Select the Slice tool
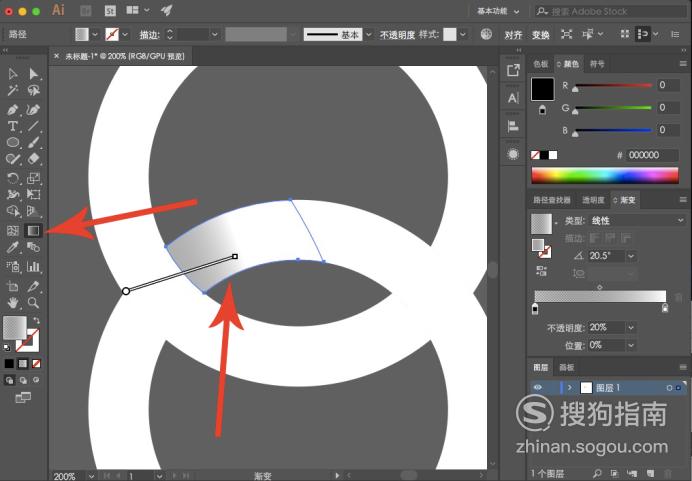The width and height of the screenshot is (692, 481). point(34,286)
